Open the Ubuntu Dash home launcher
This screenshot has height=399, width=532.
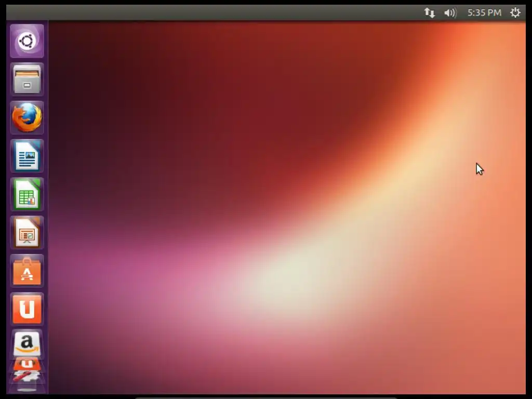pos(27,41)
